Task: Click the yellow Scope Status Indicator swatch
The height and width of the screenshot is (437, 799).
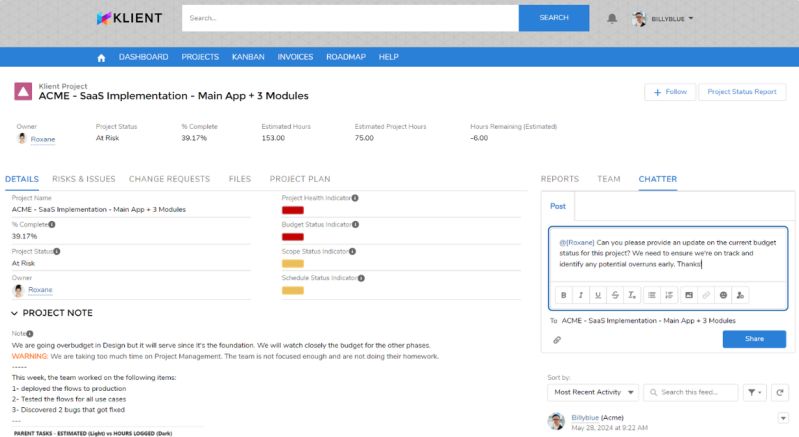Action: (292, 263)
